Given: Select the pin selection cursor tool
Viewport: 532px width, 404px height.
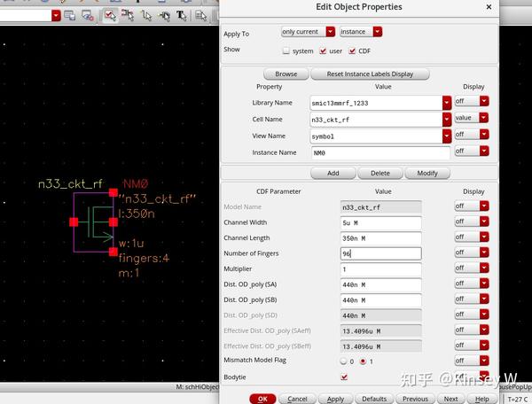Looking at the screenshot, I should click(165, 16).
